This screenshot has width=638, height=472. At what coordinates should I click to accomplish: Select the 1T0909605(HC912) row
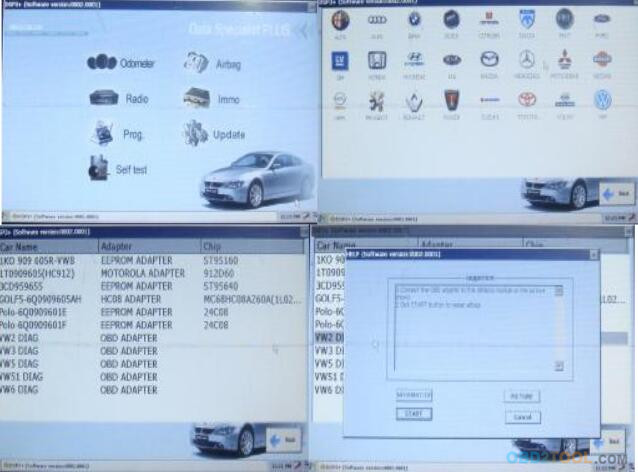pyautogui.click(x=152, y=273)
